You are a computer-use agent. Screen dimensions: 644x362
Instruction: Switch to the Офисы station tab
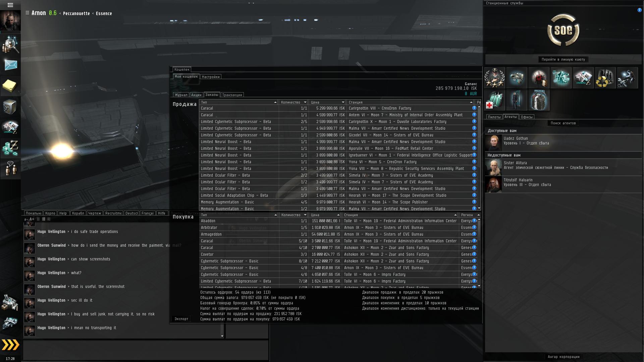(527, 117)
